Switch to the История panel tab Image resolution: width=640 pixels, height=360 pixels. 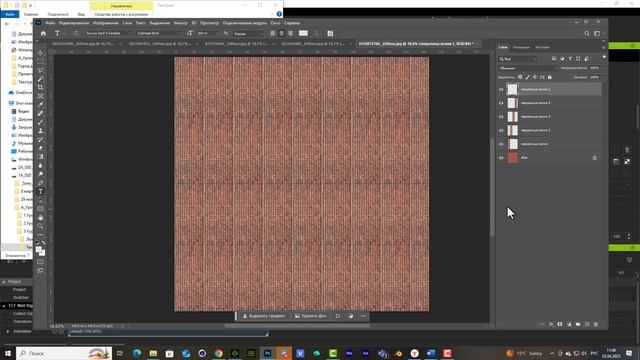(x=542, y=47)
